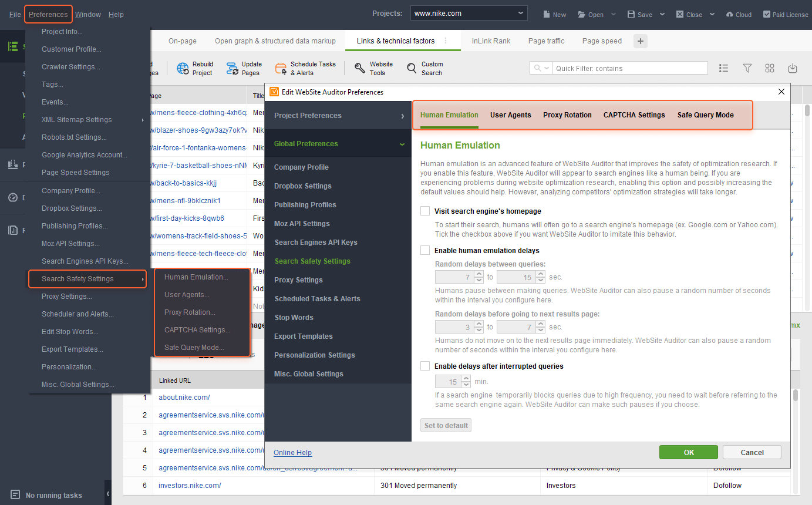Click the list view icon by Quick Filter
Viewport: 812px width, 505px height.
tap(723, 68)
